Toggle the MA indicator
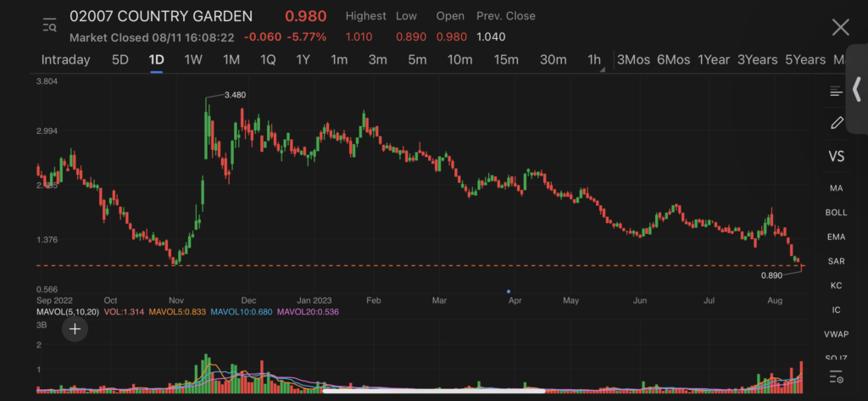868x401 pixels. [x=836, y=188]
